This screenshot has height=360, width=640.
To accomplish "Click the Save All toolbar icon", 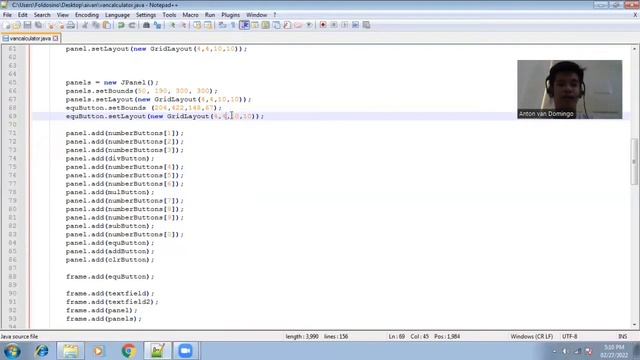I will tap(38, 25).
